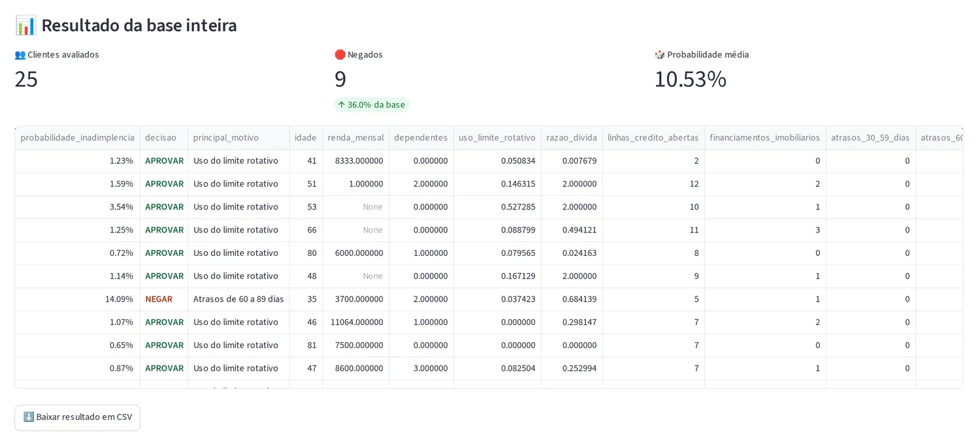The image size is (980, 438).
Task: Select the 0.050834 uso limite cell
Action: (497, 161)
